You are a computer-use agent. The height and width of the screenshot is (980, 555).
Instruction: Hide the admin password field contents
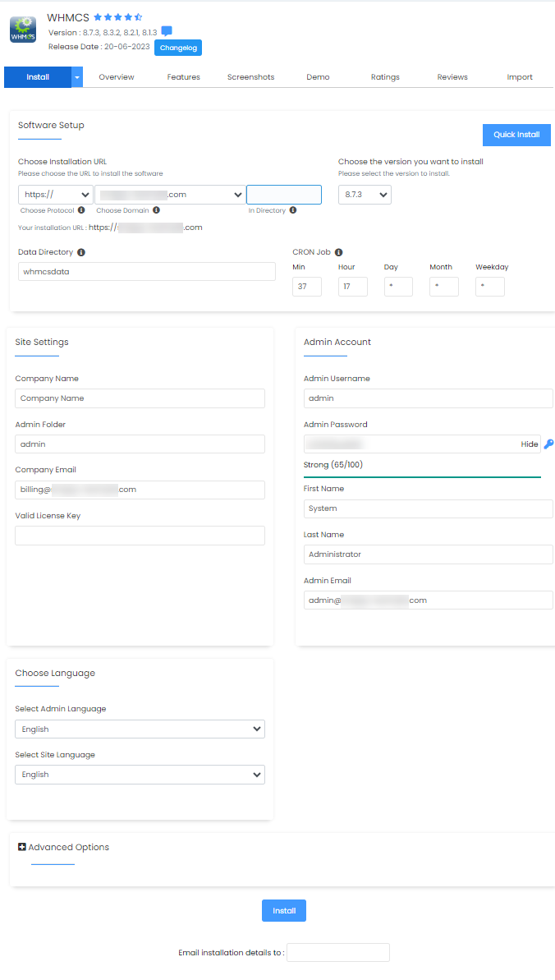click(x=529, y=444)
